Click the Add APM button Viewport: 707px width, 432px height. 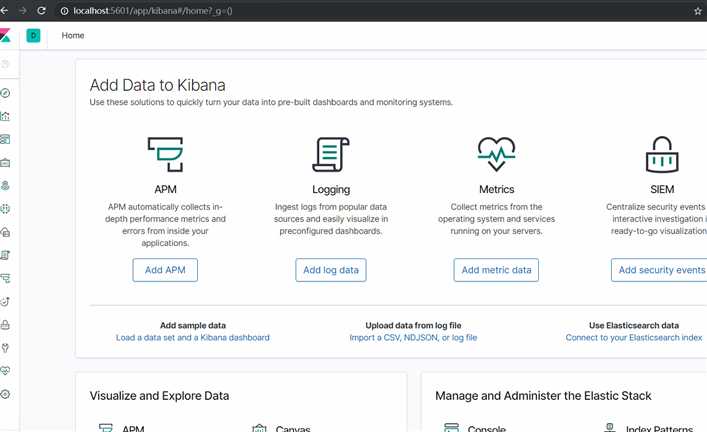pos(165,270)
